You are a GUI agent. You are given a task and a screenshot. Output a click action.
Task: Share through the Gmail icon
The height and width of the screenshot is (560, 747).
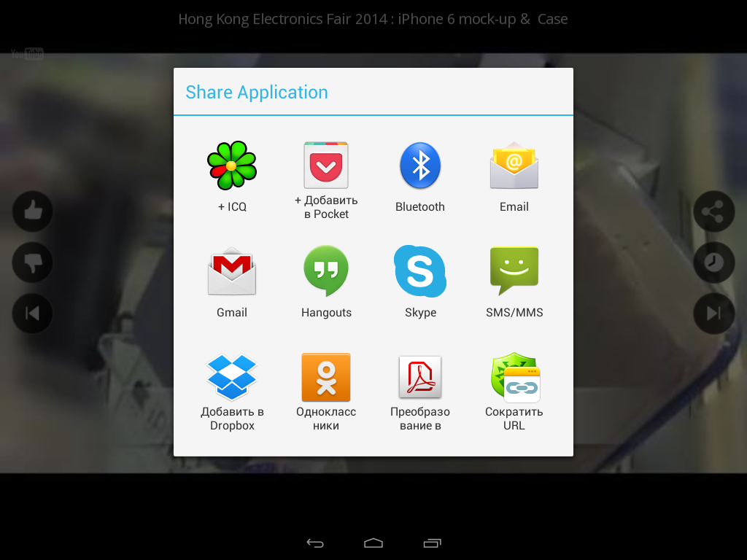click(232, 271)
